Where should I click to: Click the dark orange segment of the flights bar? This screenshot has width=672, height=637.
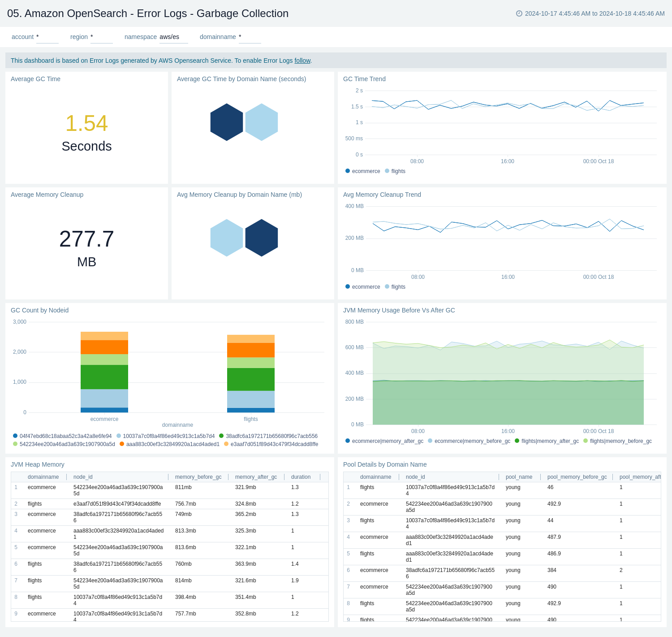[251, 350]
